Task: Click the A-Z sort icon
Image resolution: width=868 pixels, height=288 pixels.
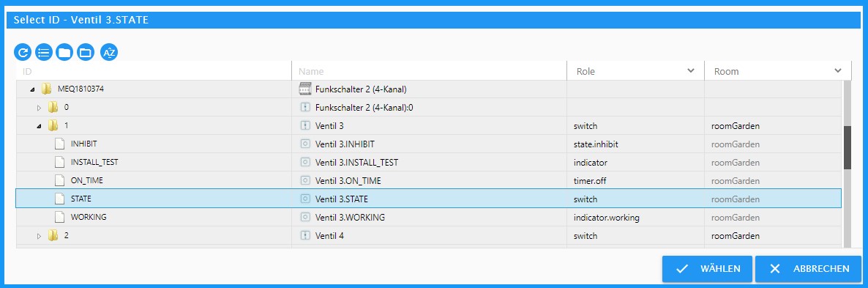Action: (109, 52)
